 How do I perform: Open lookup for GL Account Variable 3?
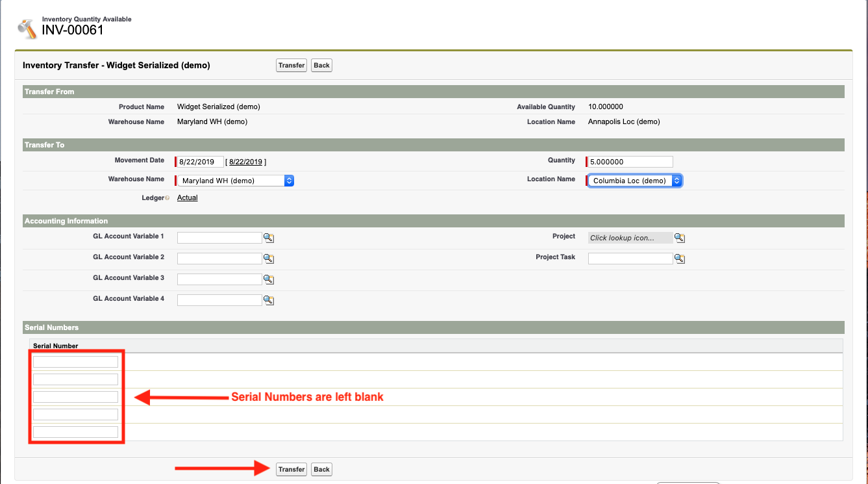[269, 281]
